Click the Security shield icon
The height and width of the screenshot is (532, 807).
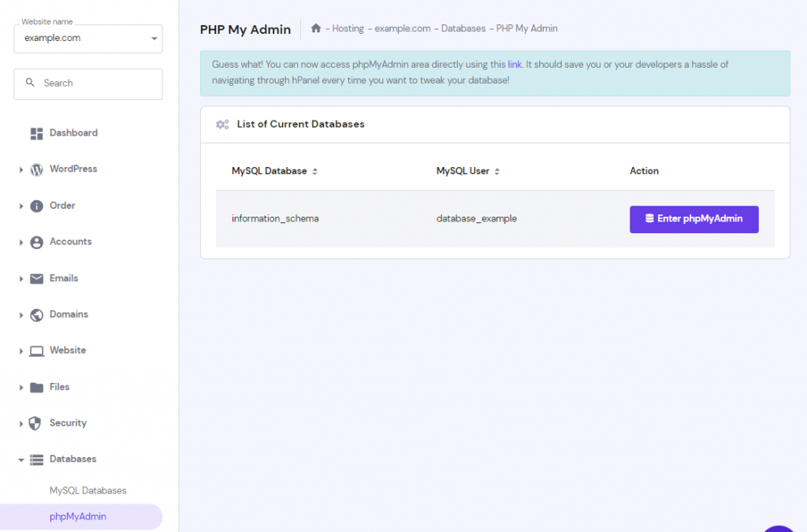click(36, 423)
